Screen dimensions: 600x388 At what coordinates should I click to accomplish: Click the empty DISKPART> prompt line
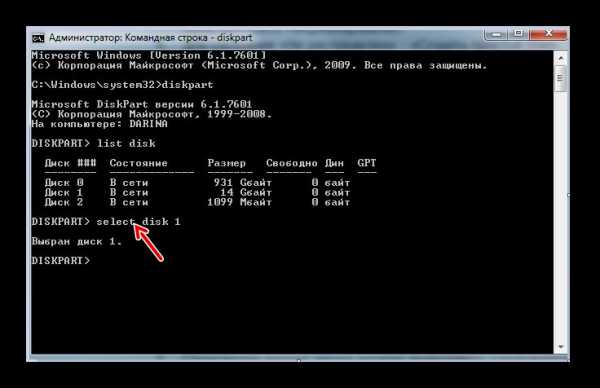tap(61, 261)
